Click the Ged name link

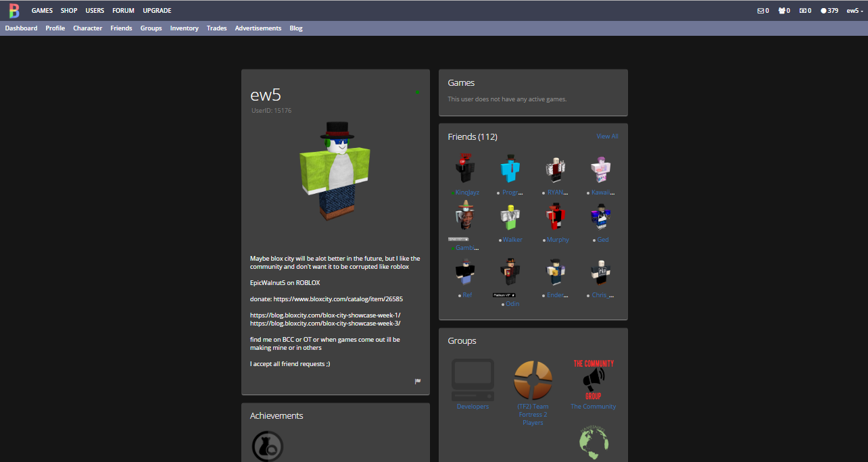pos(603,240)
